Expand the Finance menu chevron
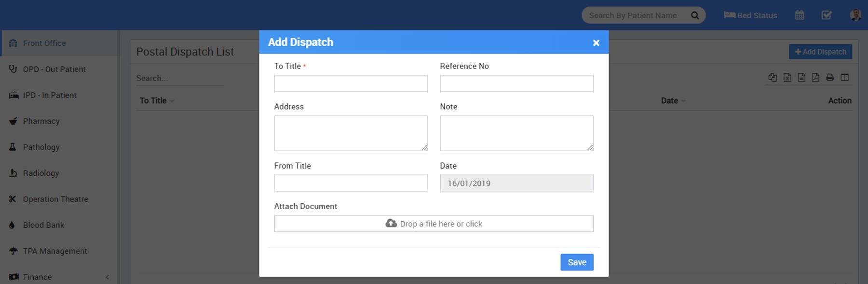The image size is (868, 284). point(107,277)
